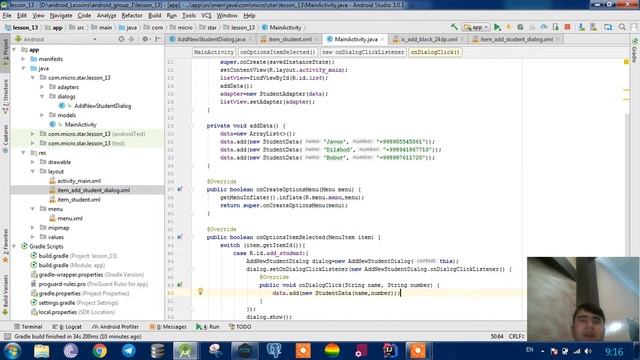640x360 pixels.
Task: Toggle the Build Variants side tab
Action: coord(5,295)
